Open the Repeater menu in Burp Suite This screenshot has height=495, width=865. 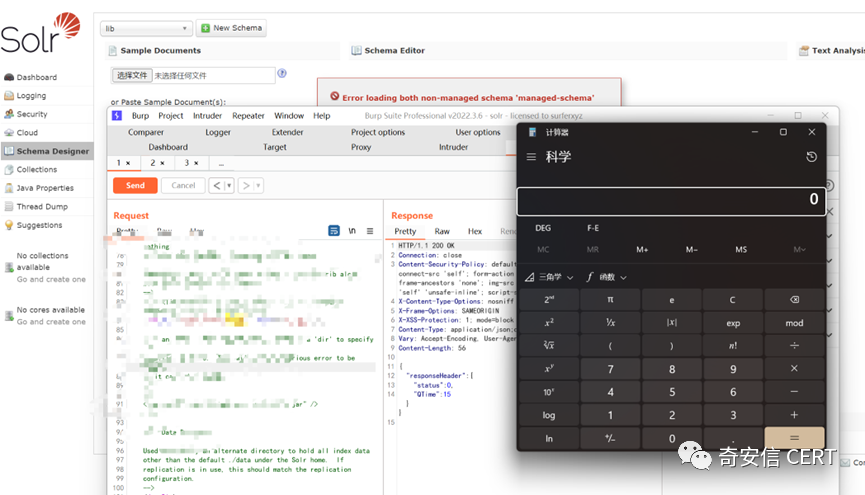click(x=248, y=116)
